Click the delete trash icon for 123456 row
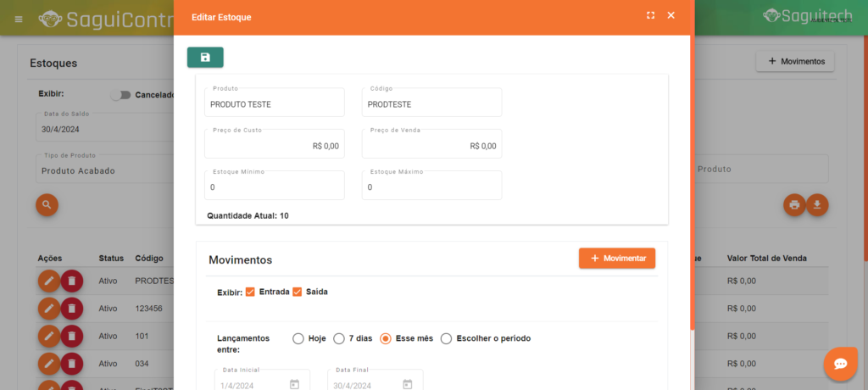868x390 pixels. [x=72, y=309]
